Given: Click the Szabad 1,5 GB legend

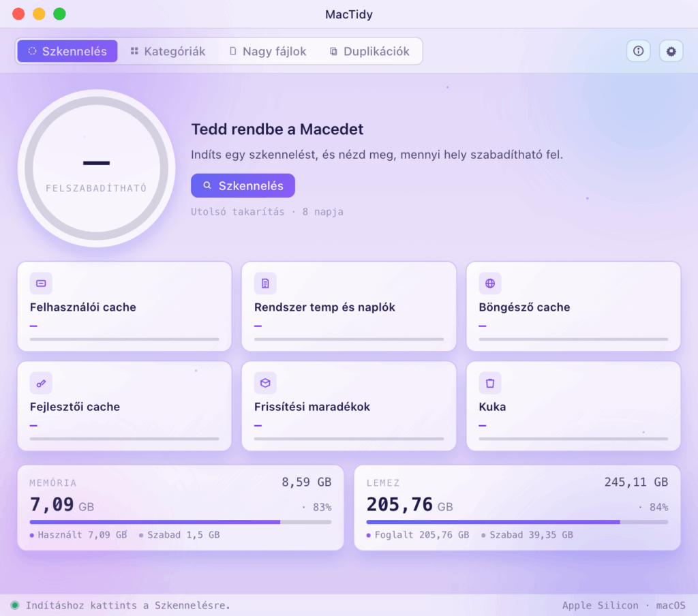Looking at the screenshot, I should [179, 535].
